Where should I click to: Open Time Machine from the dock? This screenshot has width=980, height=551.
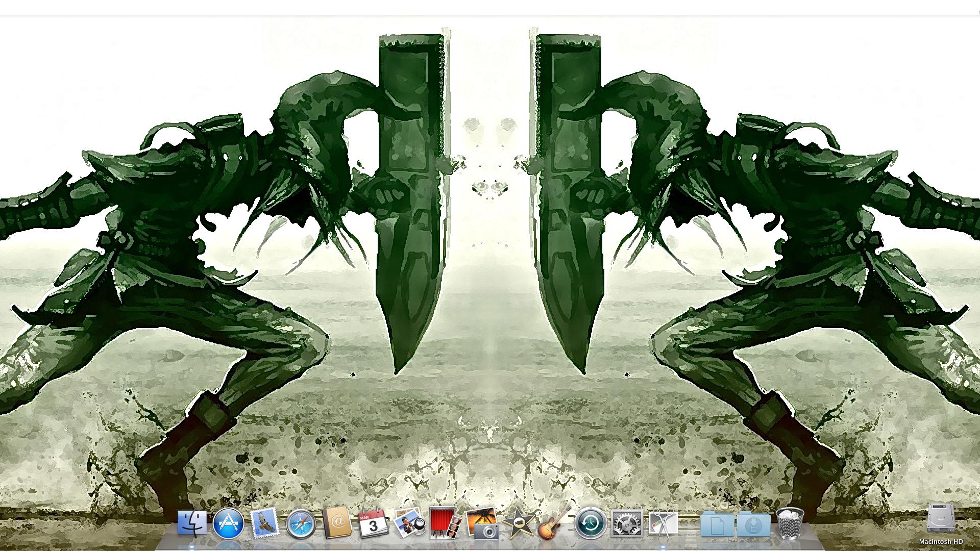tap(591, 523)
